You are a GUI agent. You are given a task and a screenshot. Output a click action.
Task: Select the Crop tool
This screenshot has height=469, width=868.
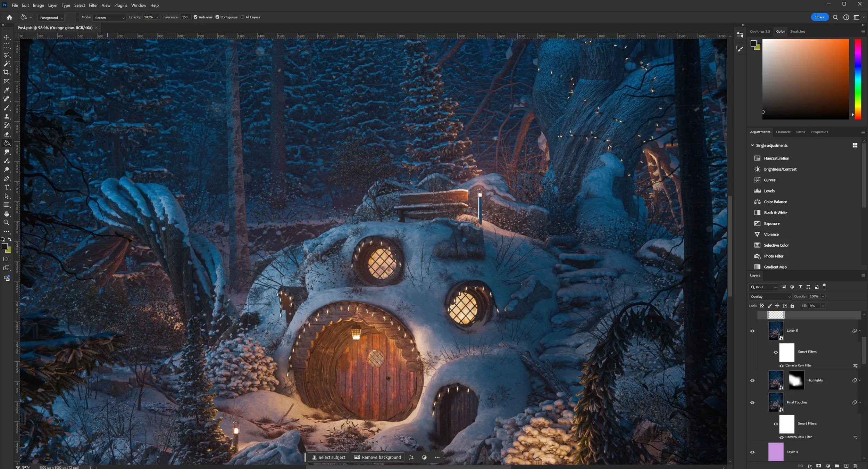click(x=6, y=72)
